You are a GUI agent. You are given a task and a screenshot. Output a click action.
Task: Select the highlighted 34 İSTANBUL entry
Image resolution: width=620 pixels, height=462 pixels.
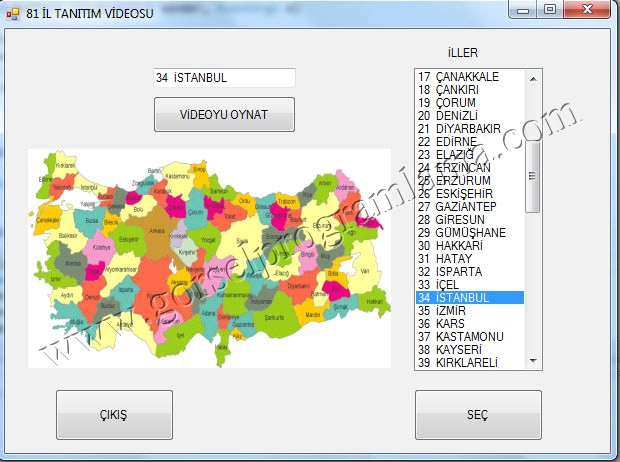[470, 298]
